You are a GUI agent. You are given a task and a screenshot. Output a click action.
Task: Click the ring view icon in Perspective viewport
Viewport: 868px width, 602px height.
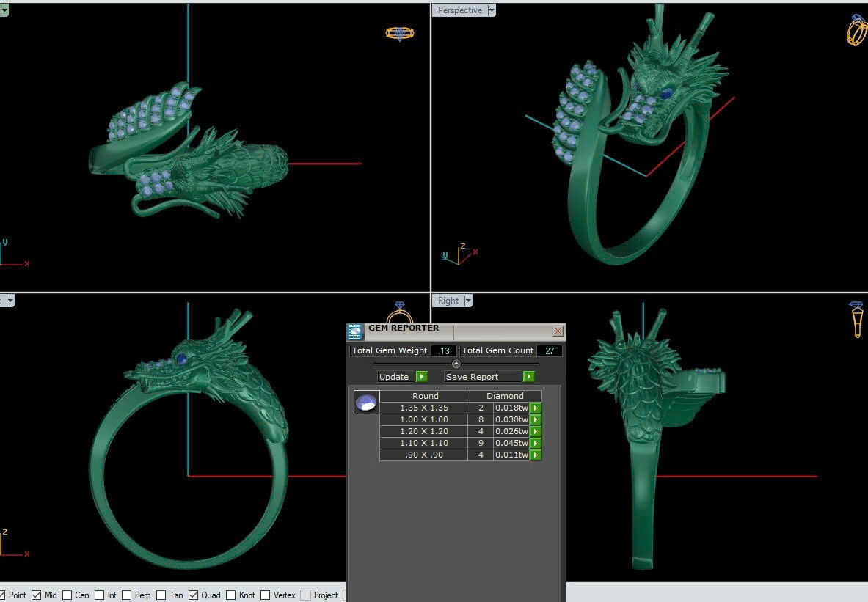point(857,29)
